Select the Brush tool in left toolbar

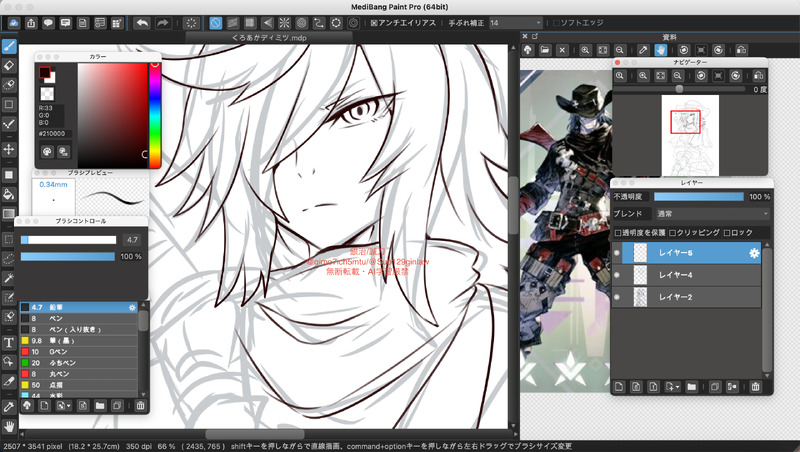pos(9,47)
